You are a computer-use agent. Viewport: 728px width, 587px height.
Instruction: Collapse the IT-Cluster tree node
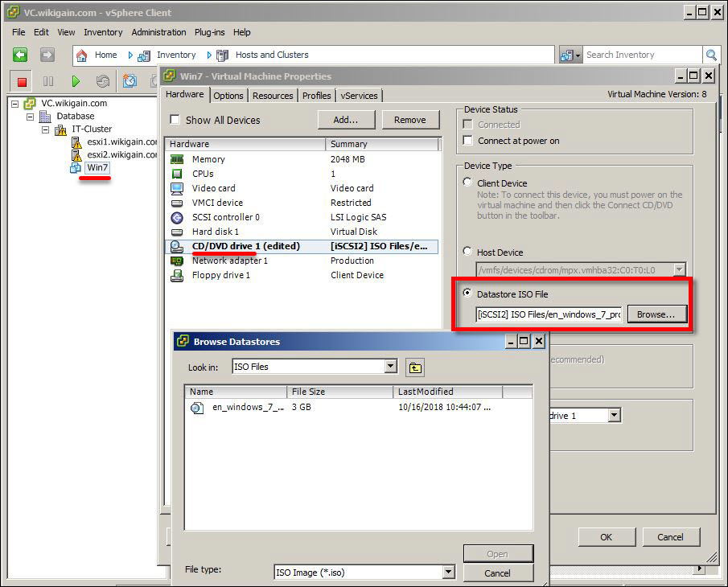(x=46, y=129)
